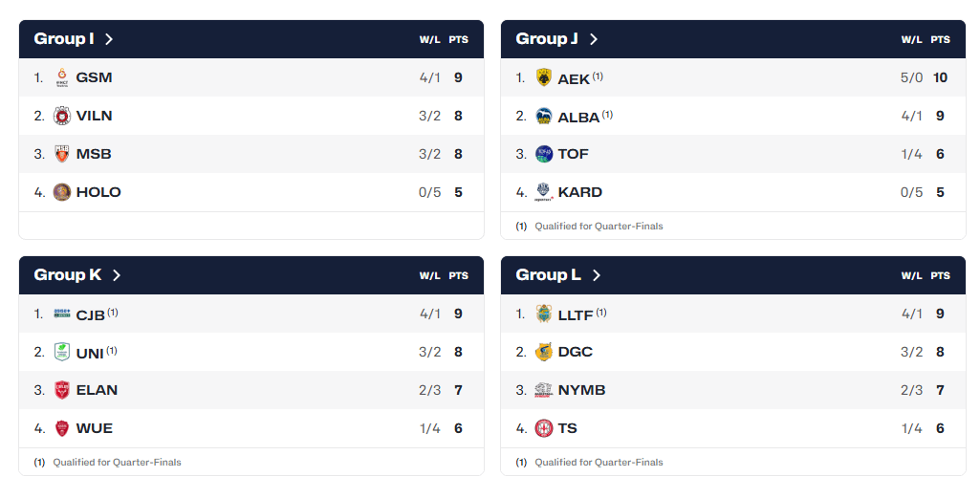Select the WUE standings row
The height and width of the screenshot is (477, 980).
(x=250, y=428)
